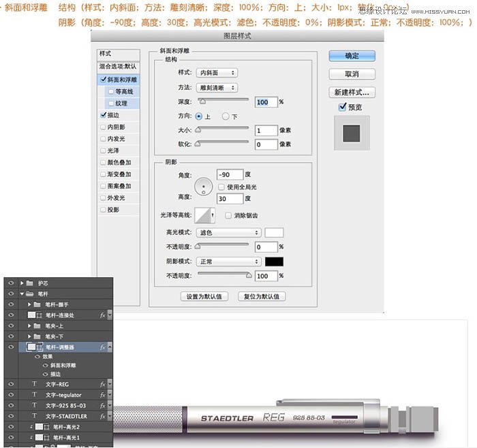Click the 深度 depth slider handle
This screenshot has width=477, height=448.
click(x=202, y=101)
